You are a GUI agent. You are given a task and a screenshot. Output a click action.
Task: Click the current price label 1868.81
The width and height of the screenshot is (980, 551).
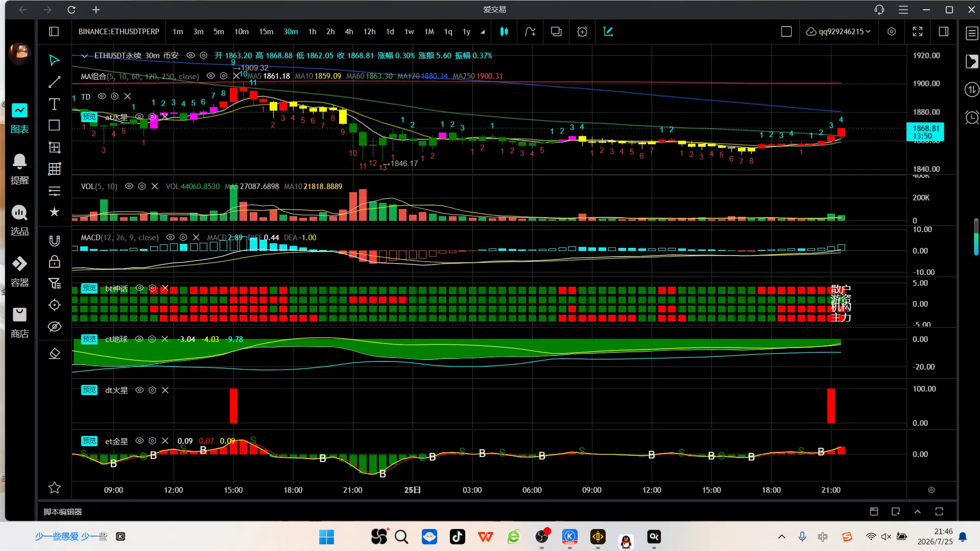(x=925, y=132)
